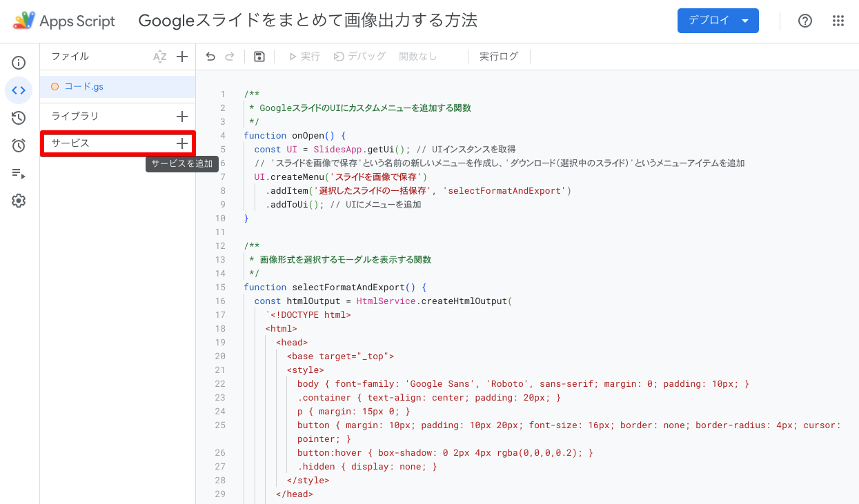Select the Editor code icon in sidebar
This screenshot has width=859, height=504.
[x=19, y=90]
